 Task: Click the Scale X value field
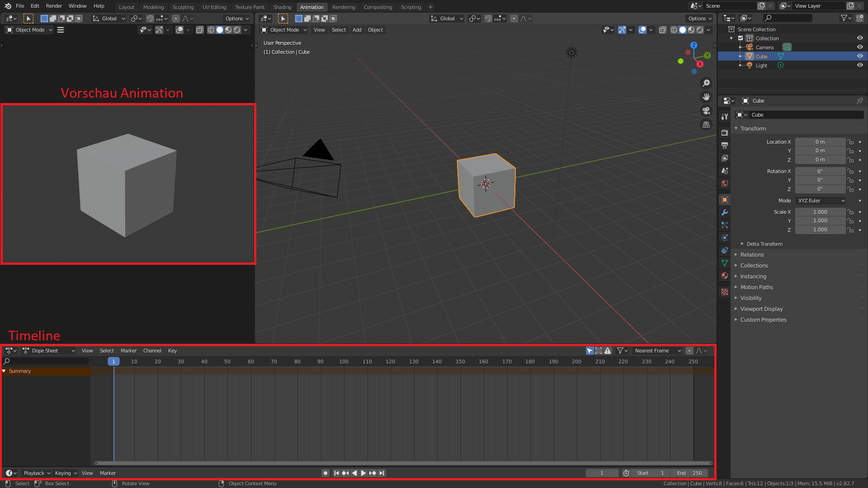[x=820, y=212]
